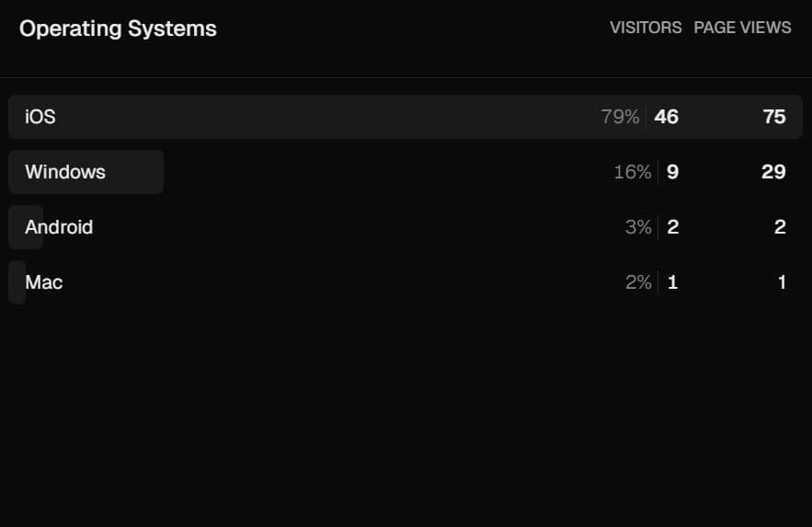Open the Windows operating system entry
Screen dimensions: 812x527
tap(65, 172)
